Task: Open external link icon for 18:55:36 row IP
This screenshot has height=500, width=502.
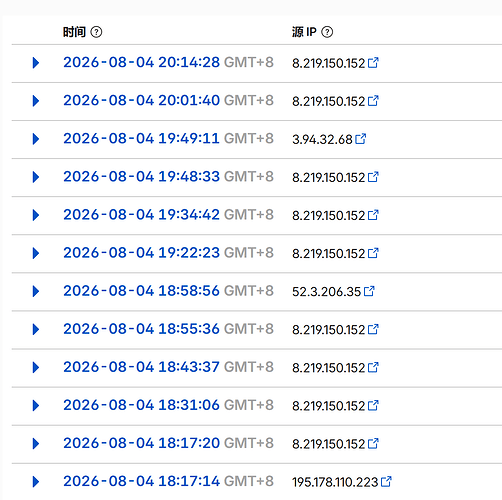Action: click(x=373, y=329)
